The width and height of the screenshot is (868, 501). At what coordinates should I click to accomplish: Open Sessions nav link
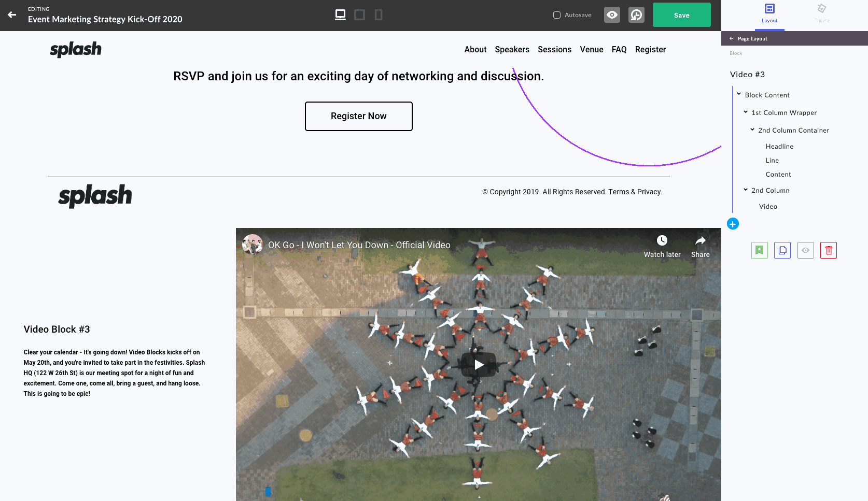click(554, 49)
